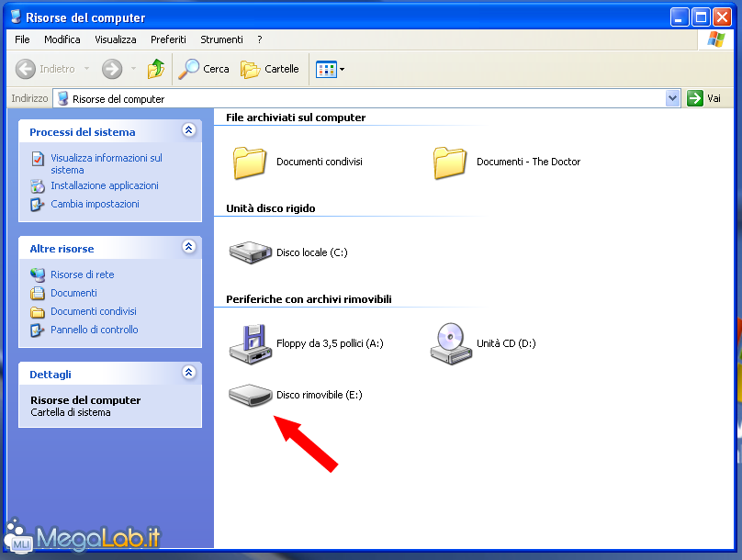Click the Cartelle toolbar label
This screenshot has width=742, height=560.
coord(282,69)
